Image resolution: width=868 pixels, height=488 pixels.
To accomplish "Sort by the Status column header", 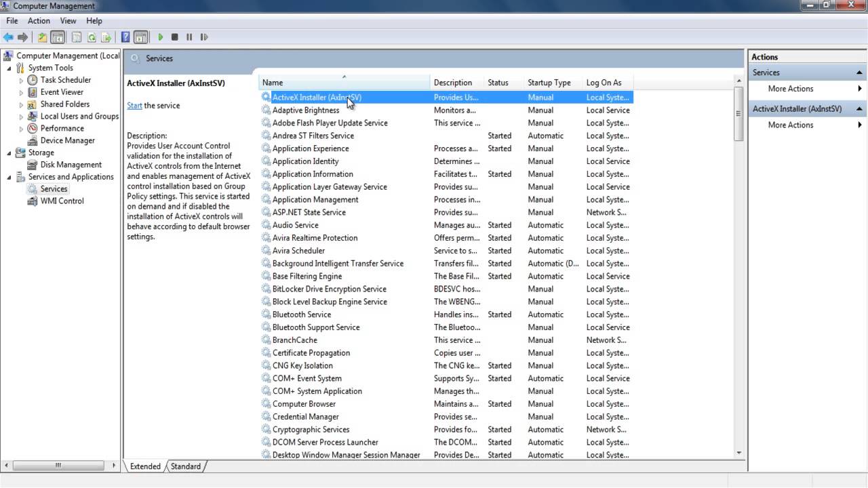I will (x=504, y=83).
